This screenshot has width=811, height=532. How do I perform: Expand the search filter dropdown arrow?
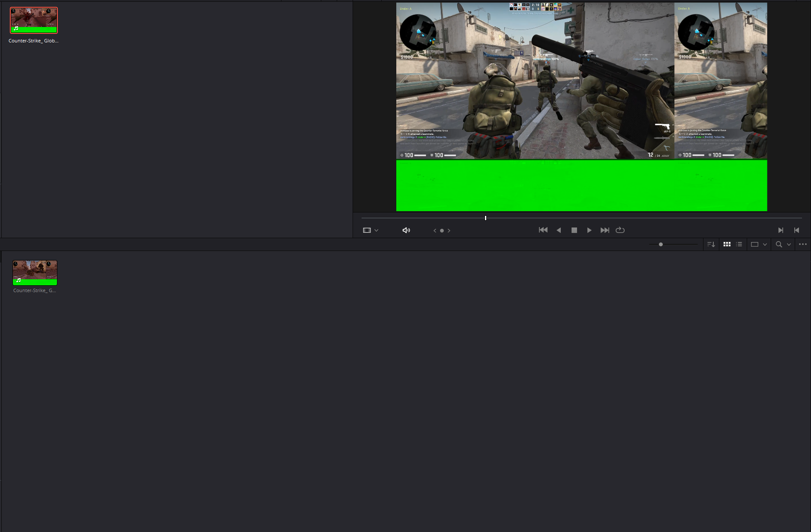[x=789, y=245]
